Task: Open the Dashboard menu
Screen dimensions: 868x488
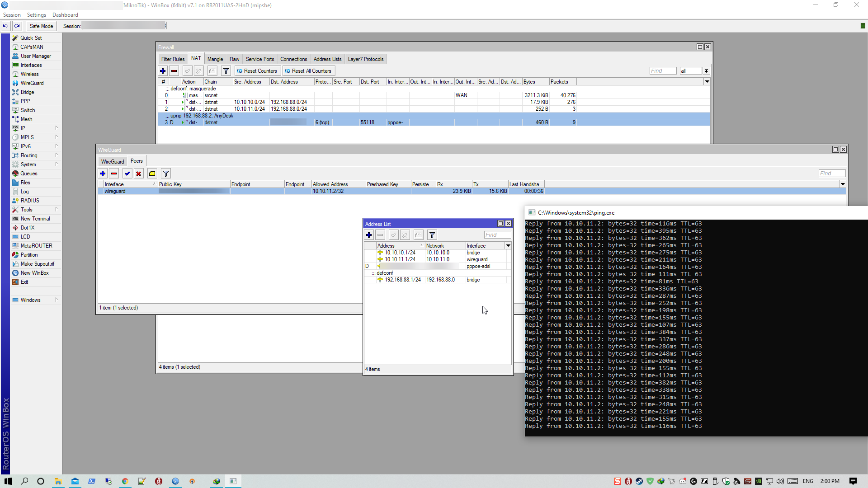Action: [65, 15]
